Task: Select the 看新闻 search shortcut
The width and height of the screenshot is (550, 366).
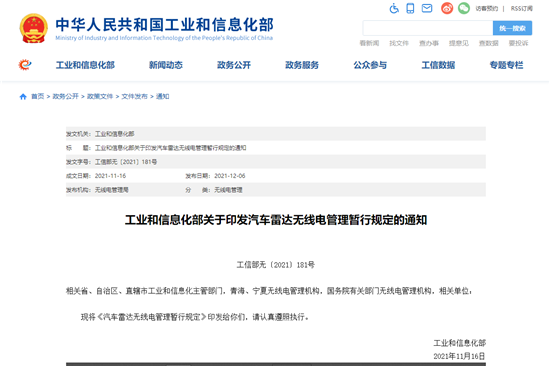Action: pyautogui.click(x=369, y=43)
